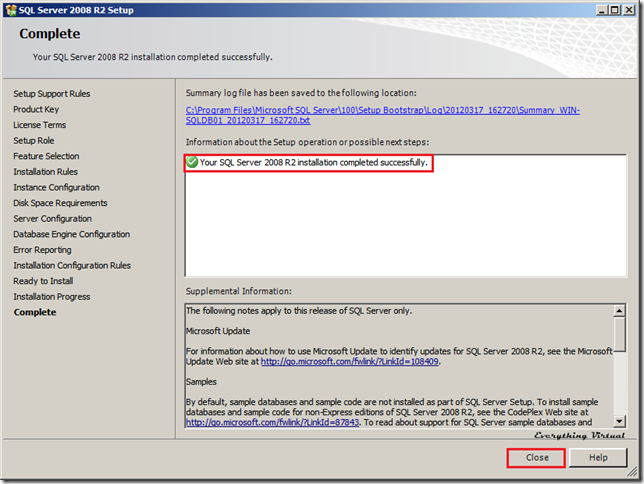Click the supplemental information scrollbar thumb

point(619,334)
